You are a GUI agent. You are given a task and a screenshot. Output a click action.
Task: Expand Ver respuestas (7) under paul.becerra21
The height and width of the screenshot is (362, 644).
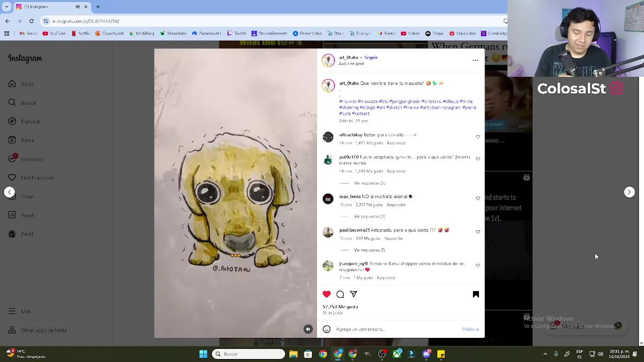[370, 250]
